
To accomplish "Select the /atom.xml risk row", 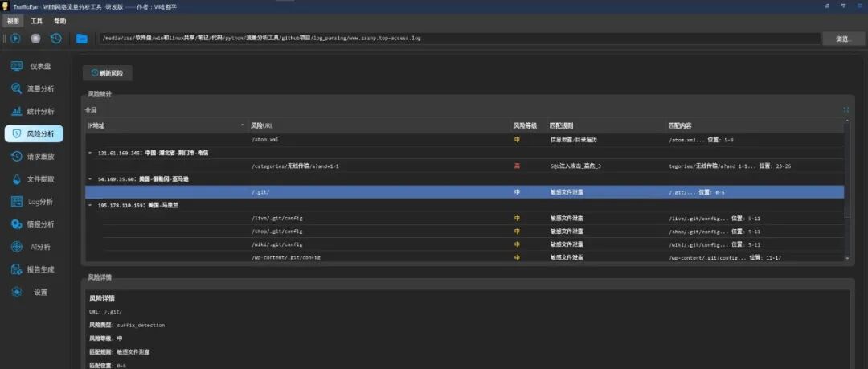I will coord(465,140).
